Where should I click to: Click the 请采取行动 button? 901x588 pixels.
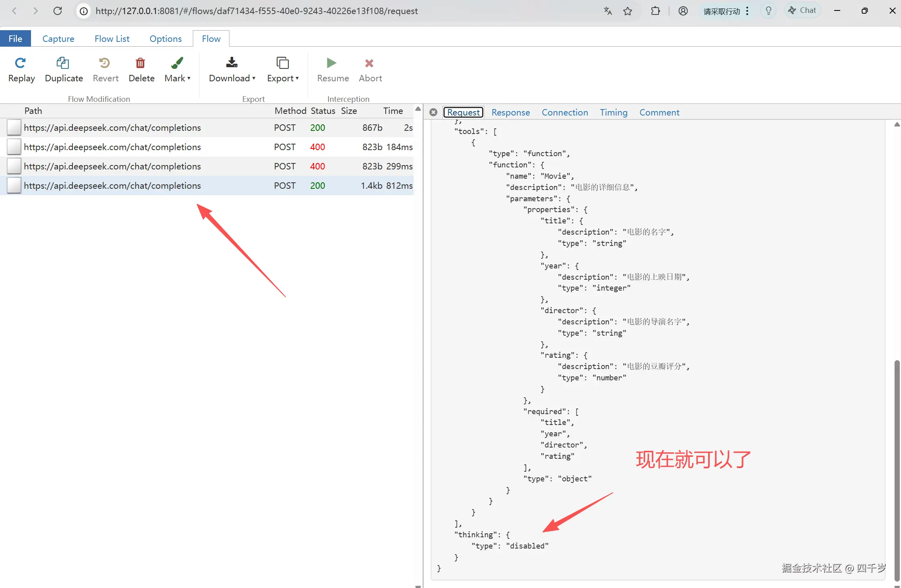[x=726, y=11]
